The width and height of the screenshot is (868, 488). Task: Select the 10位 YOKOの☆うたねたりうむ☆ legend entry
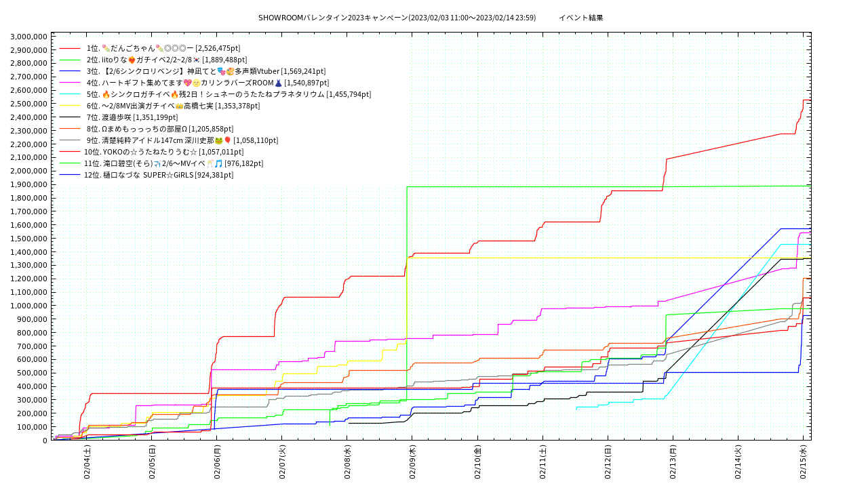coord(163,152)
